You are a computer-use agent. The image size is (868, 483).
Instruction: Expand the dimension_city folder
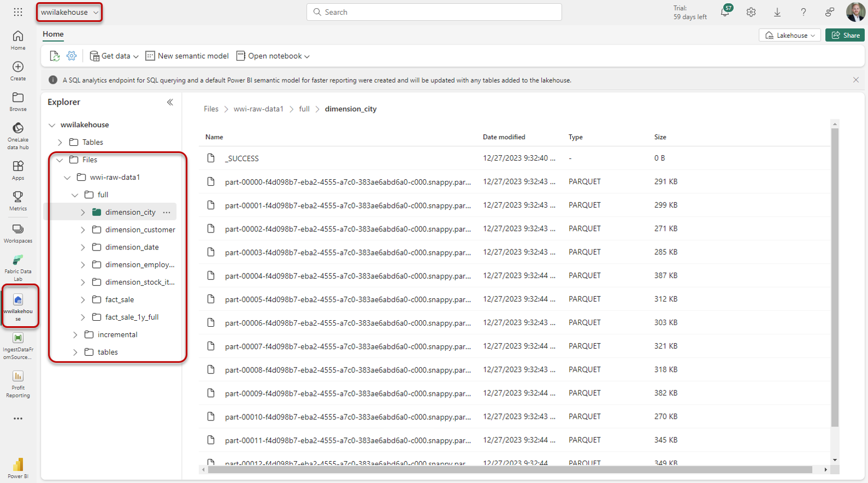pyautogui.click(x=83, y=212)
